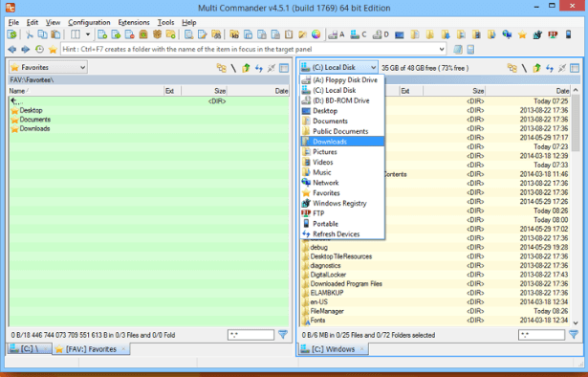Click the blue Back arrow

(x=12, y=49)
